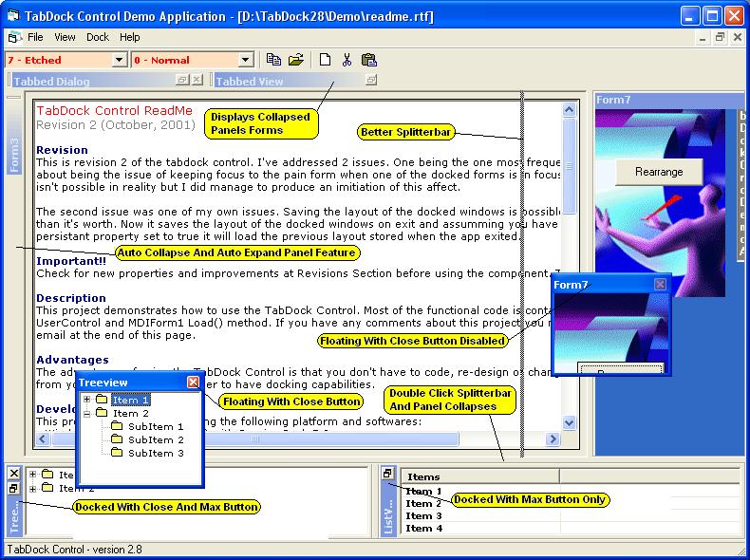Click the readme vertical scrollbar down arrow

570,423
